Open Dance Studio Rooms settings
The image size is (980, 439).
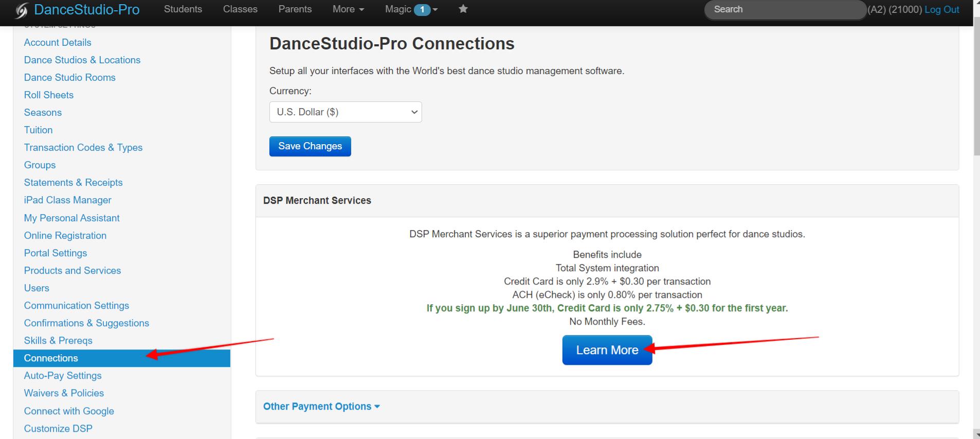click(x=70, y=77)
